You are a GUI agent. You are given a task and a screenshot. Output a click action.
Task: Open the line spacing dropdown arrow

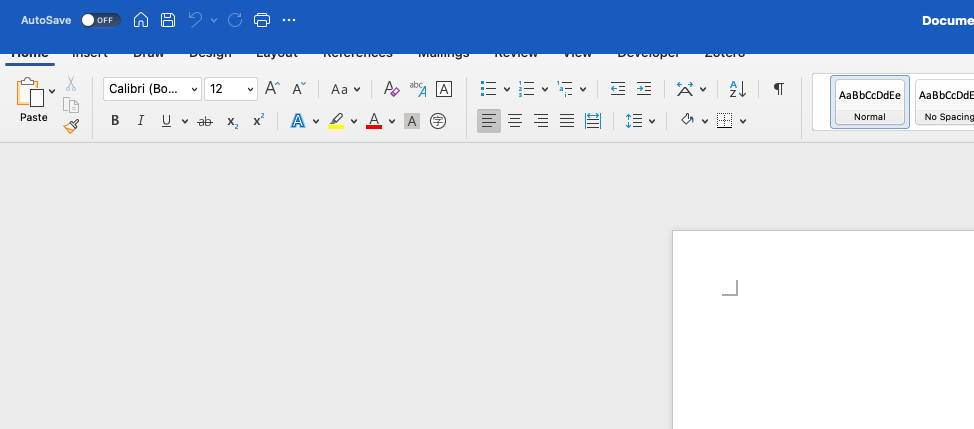(x=652, y=121)
